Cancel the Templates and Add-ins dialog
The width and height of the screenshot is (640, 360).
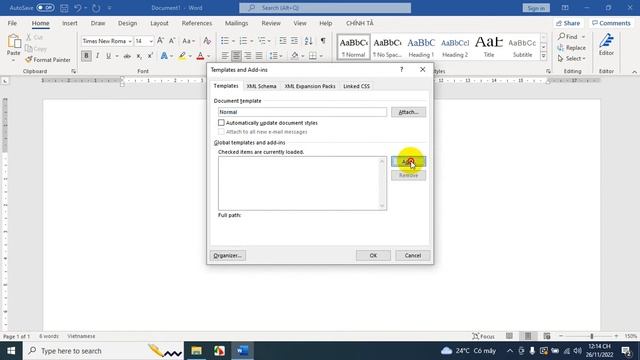tap(413, 256)
